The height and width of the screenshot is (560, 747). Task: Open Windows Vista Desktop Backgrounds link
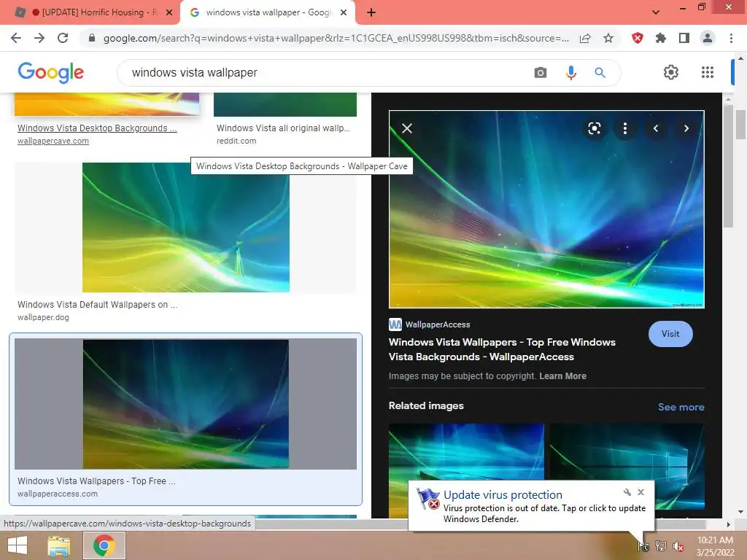click(97, 128)
